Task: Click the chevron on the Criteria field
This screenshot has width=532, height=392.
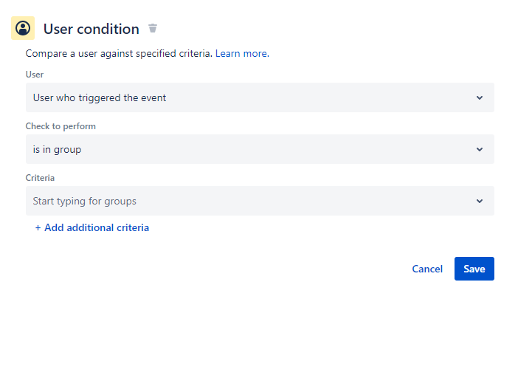Action: pos(479,201)
